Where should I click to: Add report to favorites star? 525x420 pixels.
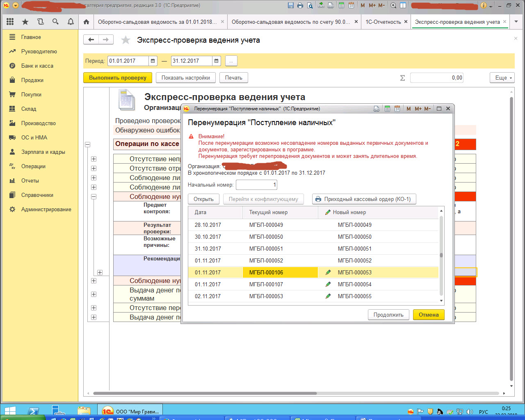[126, 40]
